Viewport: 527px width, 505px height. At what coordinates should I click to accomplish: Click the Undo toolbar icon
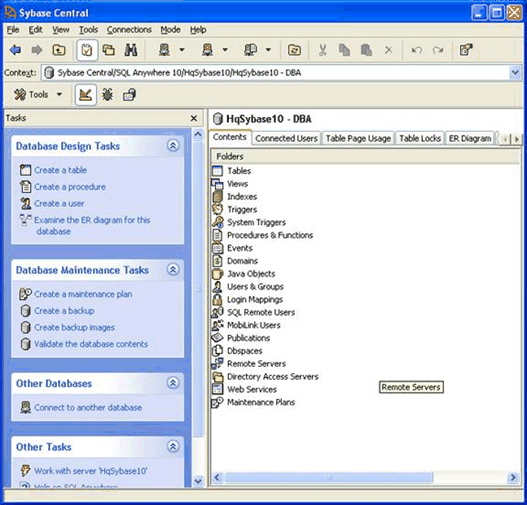coord(417,50)
